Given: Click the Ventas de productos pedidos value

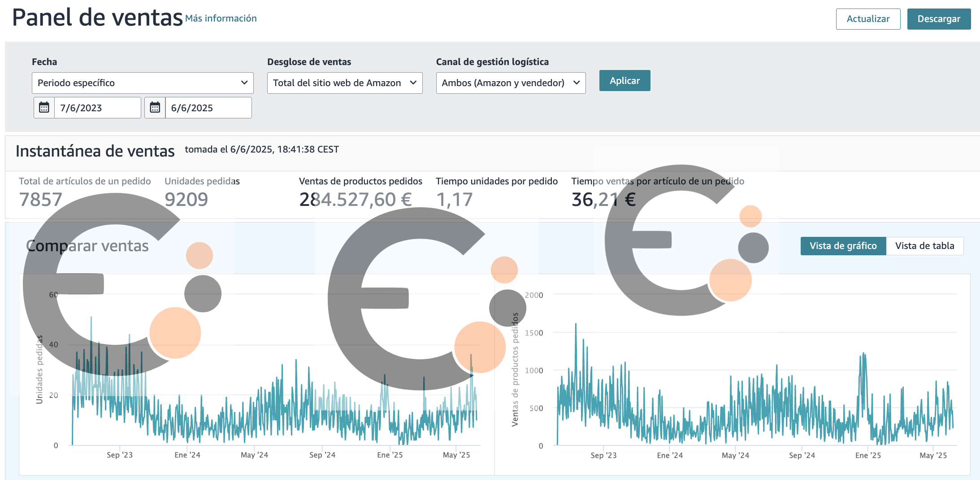Looking at the screenshot, I should (355, 200).
